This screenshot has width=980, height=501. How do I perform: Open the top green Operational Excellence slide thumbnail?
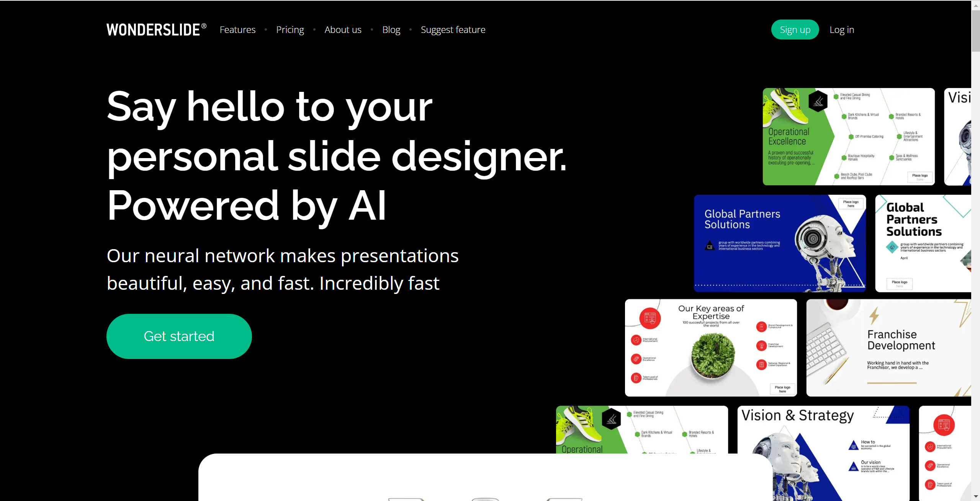click(x=849, y=137)
